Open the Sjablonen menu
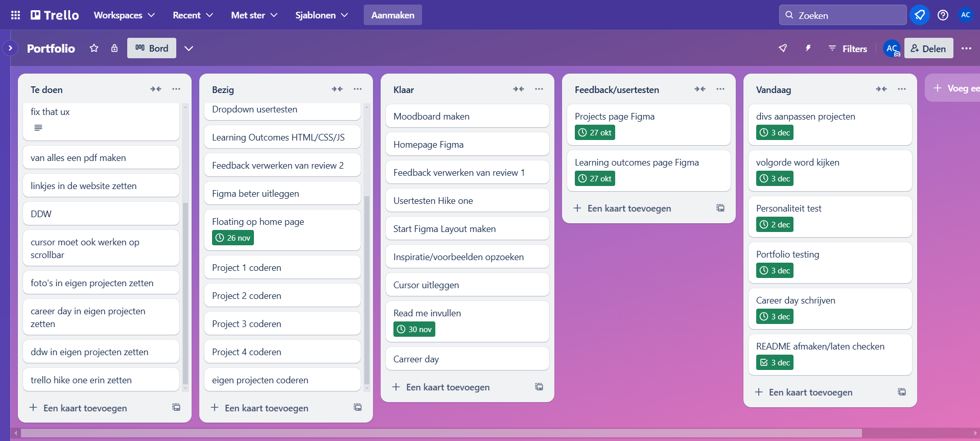Viewport: 980px width, 441px height. pyautogui.click(x=321, y=15)
